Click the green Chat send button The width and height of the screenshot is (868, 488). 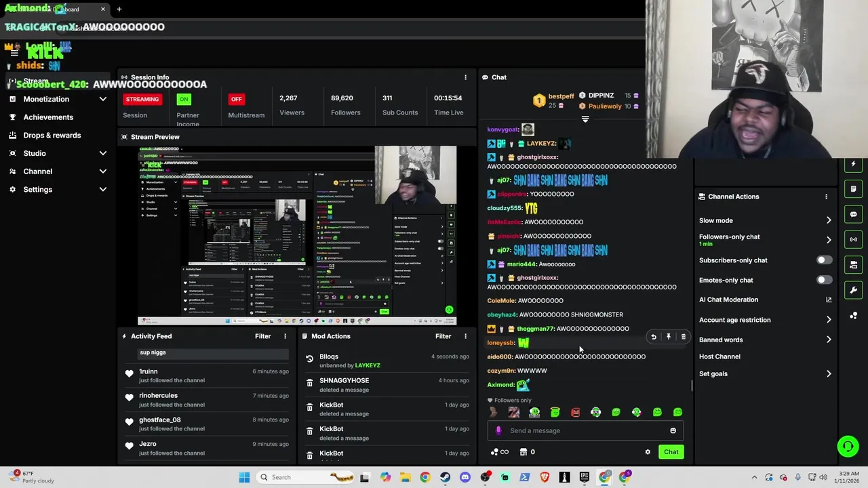tap(671, 452)
